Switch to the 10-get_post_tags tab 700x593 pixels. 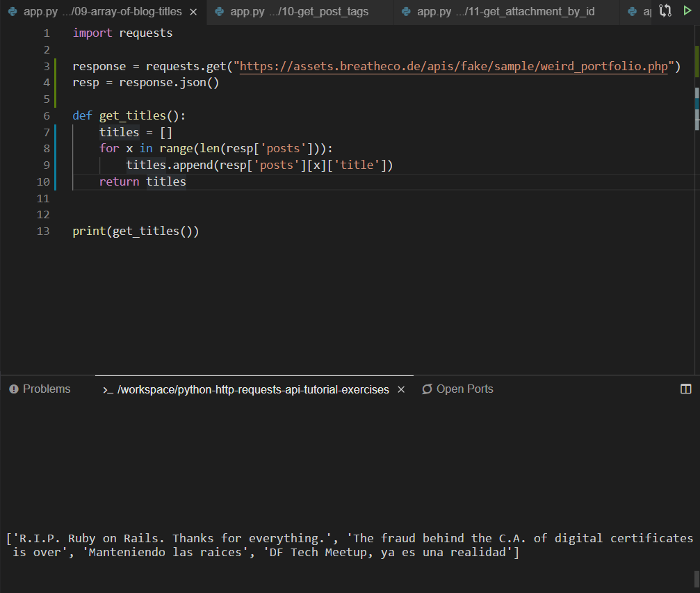click(299, 12)
